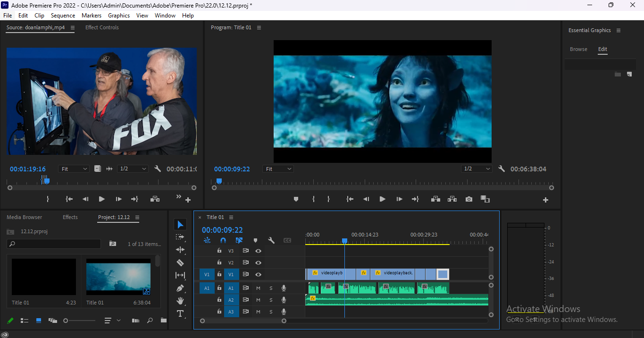The height and width of the screenshot is (338, 644).
Task: Add a marker in the timeline header
Action: pos(255,240)
